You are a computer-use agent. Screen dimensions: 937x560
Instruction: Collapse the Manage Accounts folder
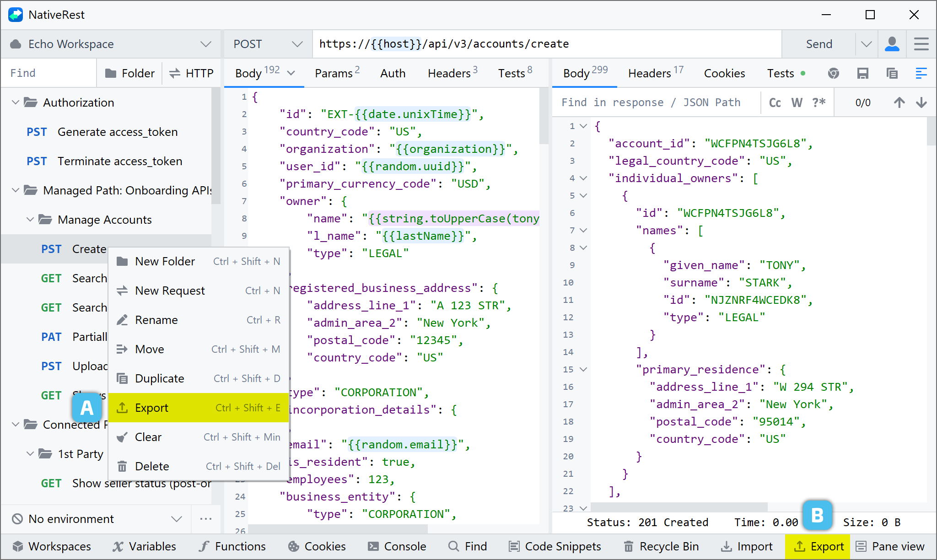coord(31,220)
